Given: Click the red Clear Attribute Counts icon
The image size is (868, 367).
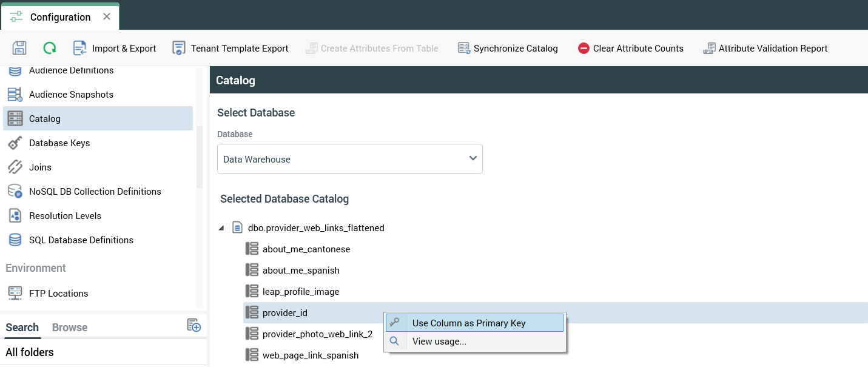Looking at the screenshot, I should (x=584, y=49).
